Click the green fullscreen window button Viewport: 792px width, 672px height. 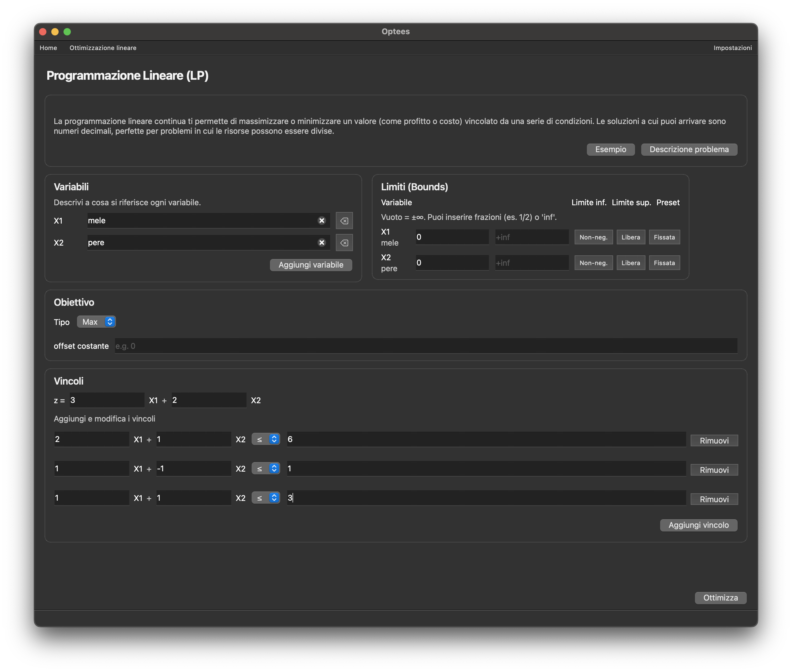tap(67, 32)
